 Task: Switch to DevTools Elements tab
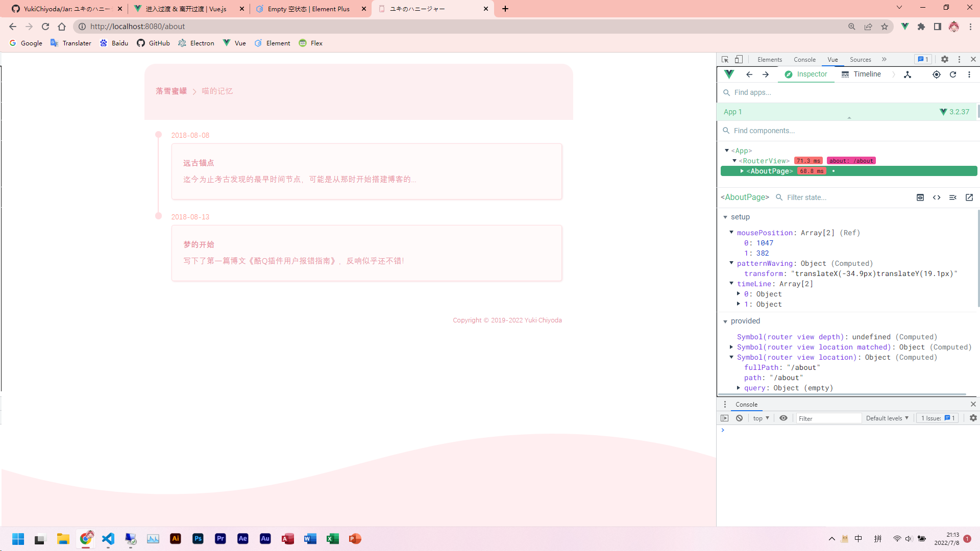[769, 60]
